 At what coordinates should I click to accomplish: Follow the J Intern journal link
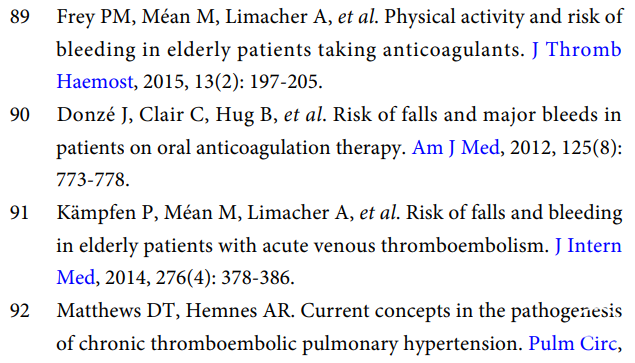tap(588, 246)
